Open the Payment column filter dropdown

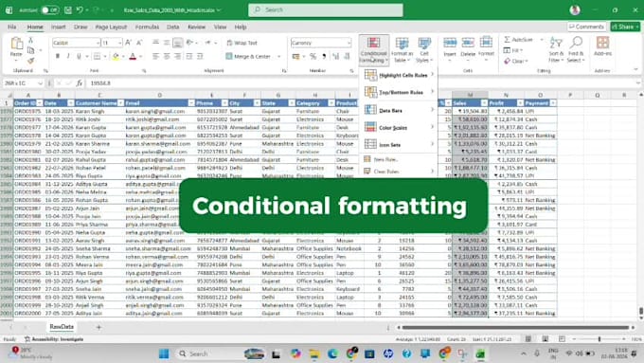[x=553, y=103]
